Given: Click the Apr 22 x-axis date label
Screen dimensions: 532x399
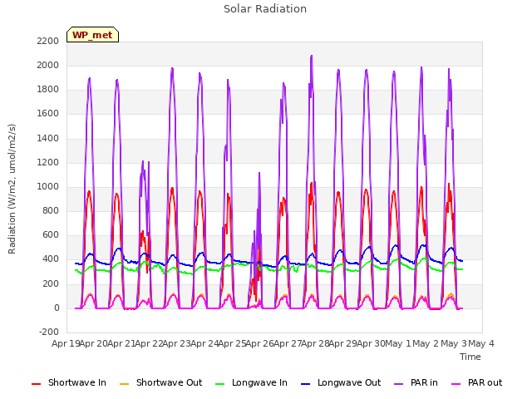Looking at the screenshot, I should click(149, 343).
